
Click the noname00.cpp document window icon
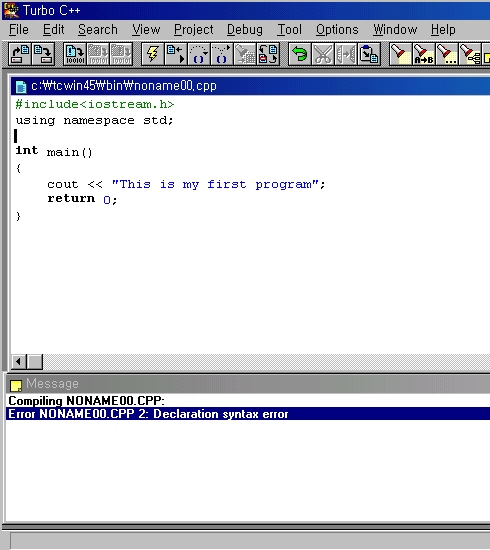[21, 87]
